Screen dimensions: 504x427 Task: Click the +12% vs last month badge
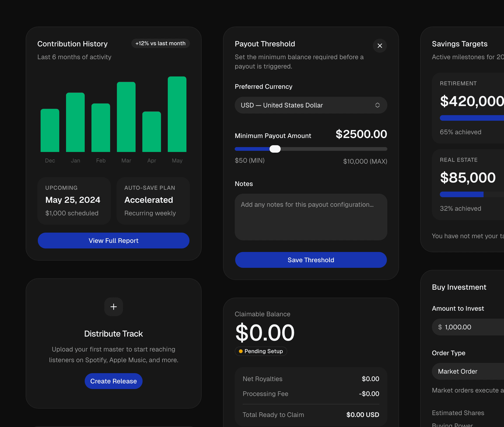click(x=160, y=43)
